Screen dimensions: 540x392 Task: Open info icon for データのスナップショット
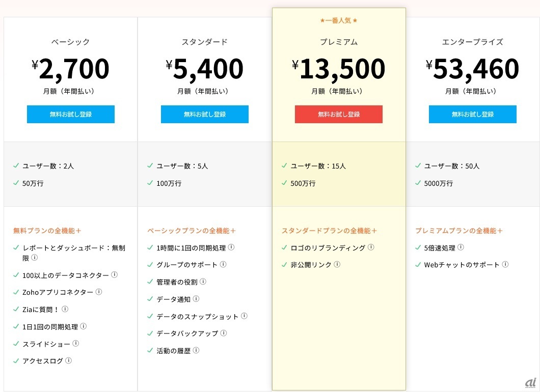pyautogui.click(x=244, y=316)
